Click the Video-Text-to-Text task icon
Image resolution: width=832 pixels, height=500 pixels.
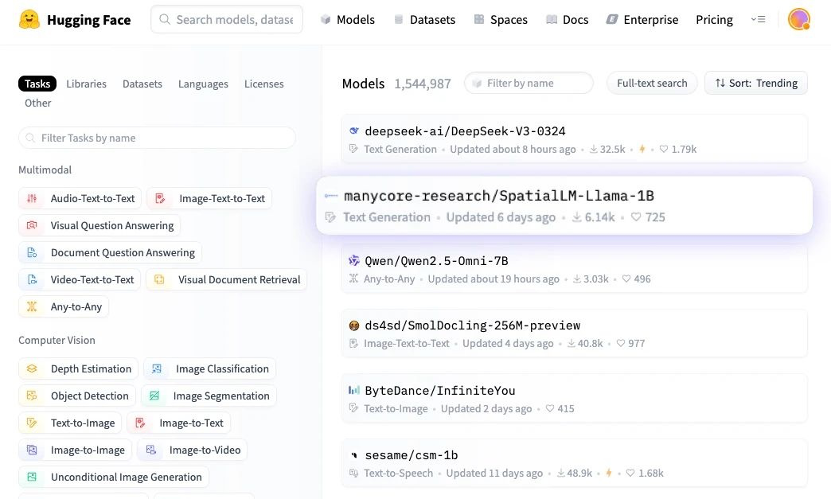pos(32,280)
